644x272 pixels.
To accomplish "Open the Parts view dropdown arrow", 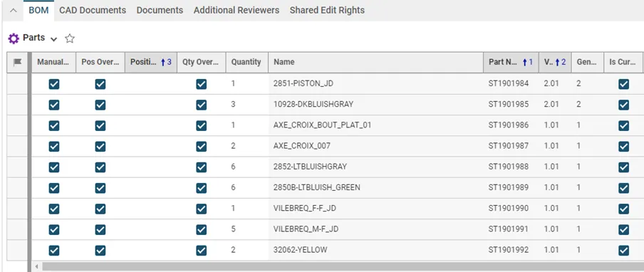I will pyautogui.click(x=53, y=39).
